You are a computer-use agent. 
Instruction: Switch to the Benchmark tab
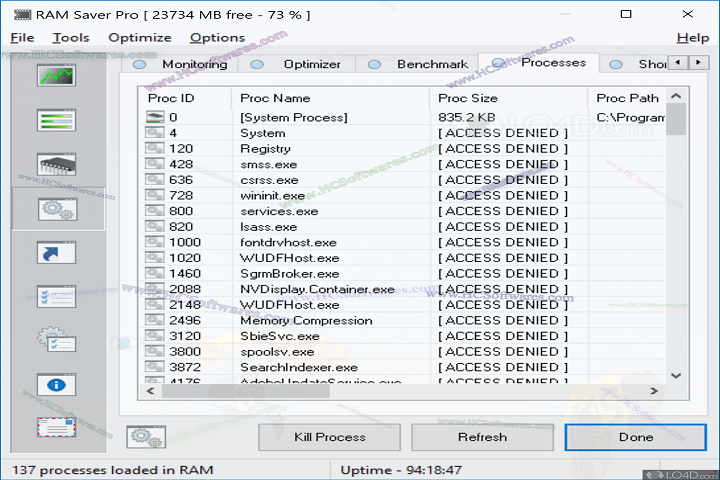click(x=417, y=64)
